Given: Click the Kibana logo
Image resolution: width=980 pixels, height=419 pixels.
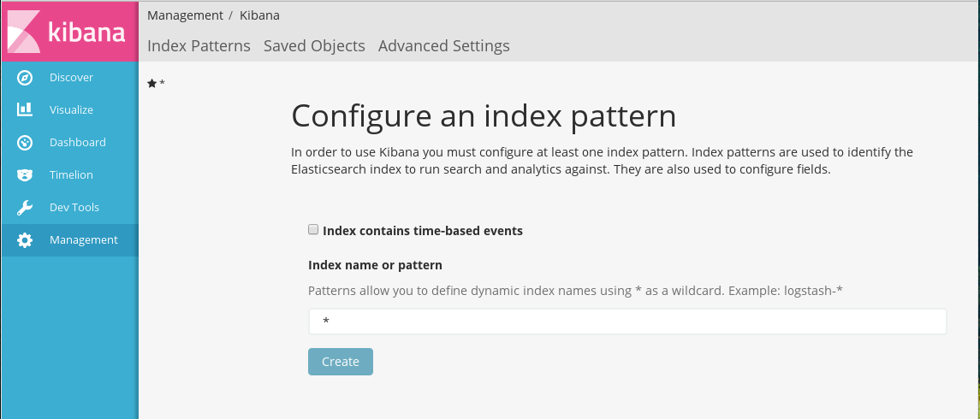Looking at the screenshot, I should pyautogui.click(x=69, y=32).
